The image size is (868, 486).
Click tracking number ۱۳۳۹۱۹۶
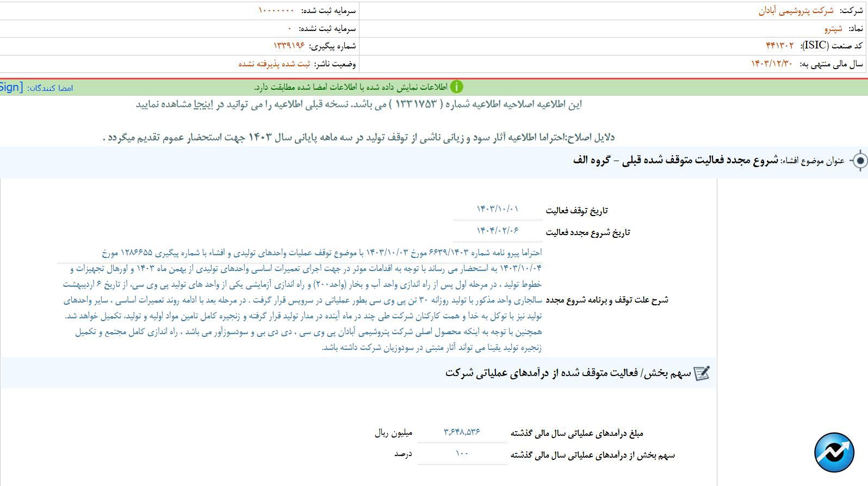coord(289,46)
